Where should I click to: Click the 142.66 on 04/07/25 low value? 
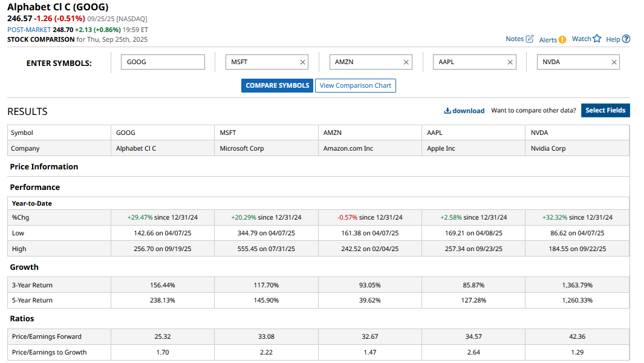click(x=163, y=233)
